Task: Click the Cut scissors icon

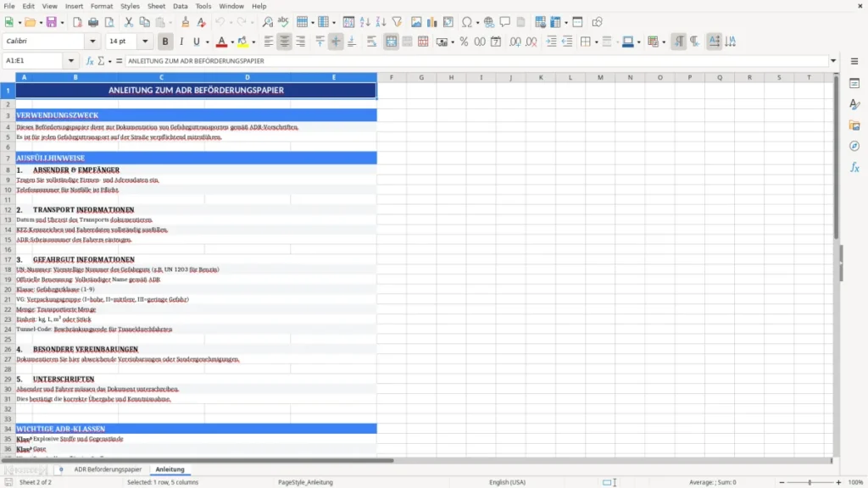Action: 129,22
